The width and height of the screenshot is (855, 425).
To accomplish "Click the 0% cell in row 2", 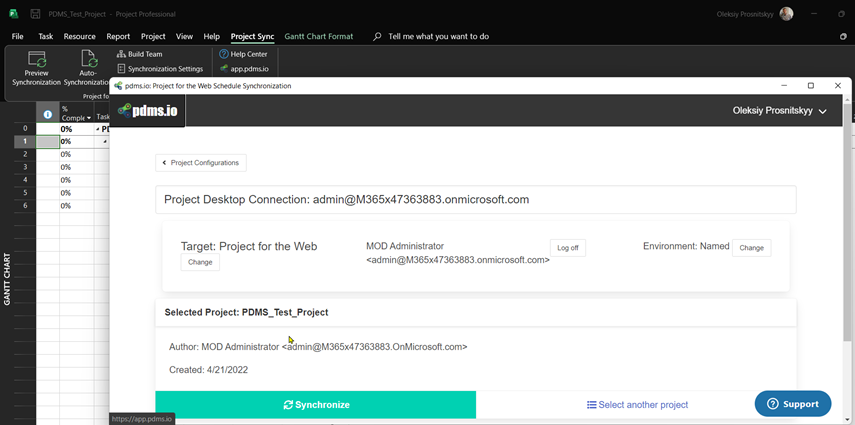I will click(x=76, y=154).
